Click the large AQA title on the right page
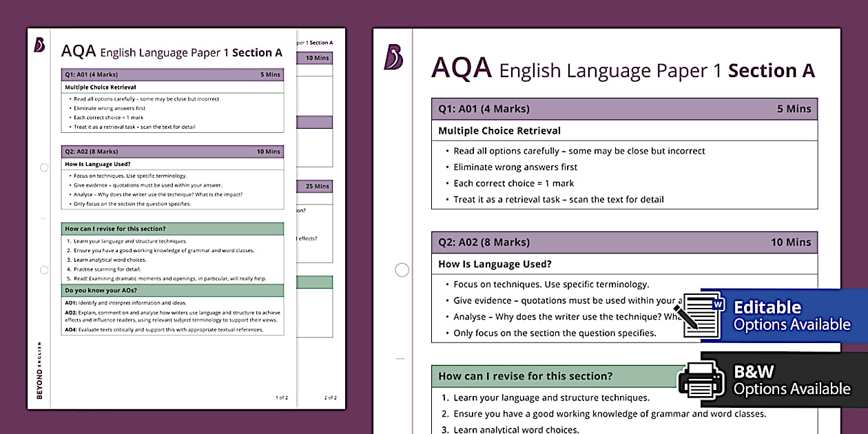 [x=461, y=69]
